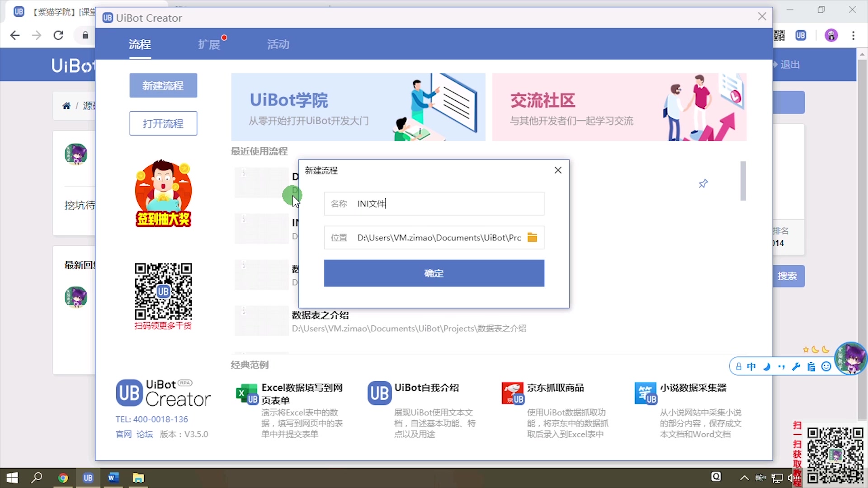Open UiBot Creator from the Windows taskbar

point(88,478)
